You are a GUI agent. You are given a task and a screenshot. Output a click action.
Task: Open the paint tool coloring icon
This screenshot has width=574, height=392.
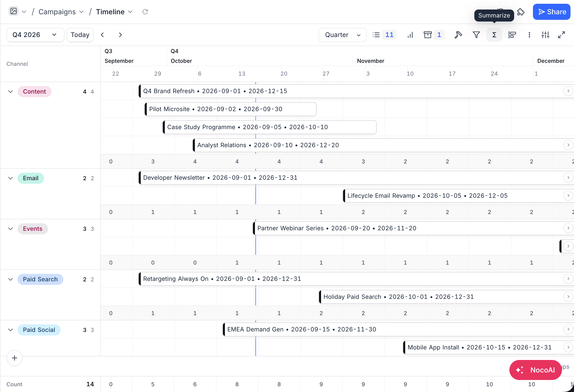(x=458, y=35)
